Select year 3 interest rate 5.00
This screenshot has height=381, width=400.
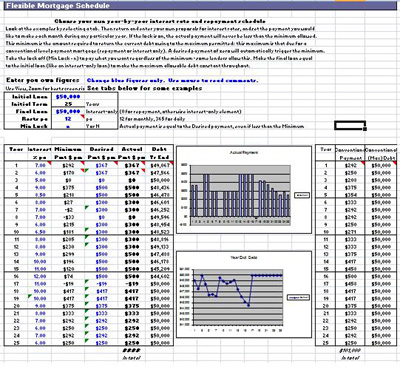40,180
